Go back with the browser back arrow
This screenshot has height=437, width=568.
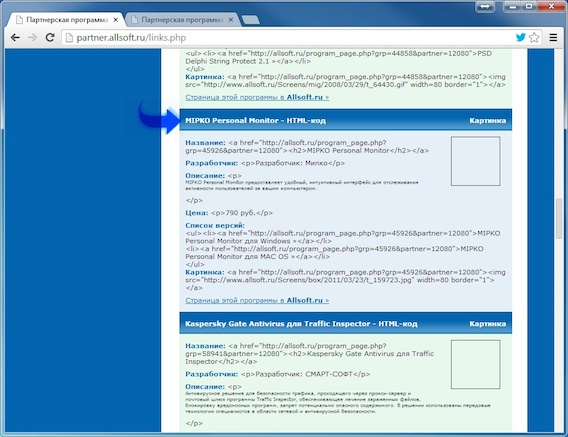pos(15,38)
